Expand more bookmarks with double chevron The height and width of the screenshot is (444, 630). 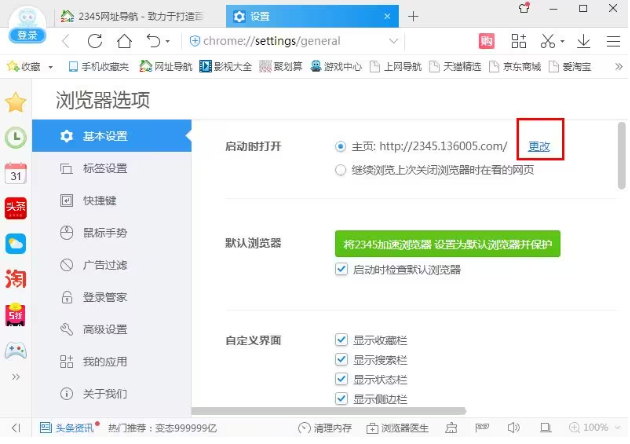(x=618, y=67)
